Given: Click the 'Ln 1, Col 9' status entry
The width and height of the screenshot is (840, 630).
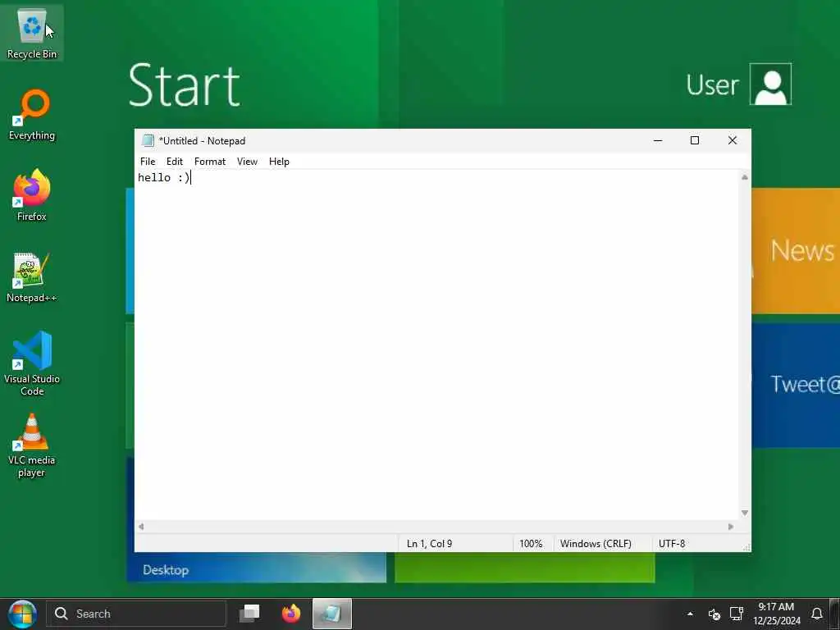Looking at the screenshot, I should pos(429,544).
